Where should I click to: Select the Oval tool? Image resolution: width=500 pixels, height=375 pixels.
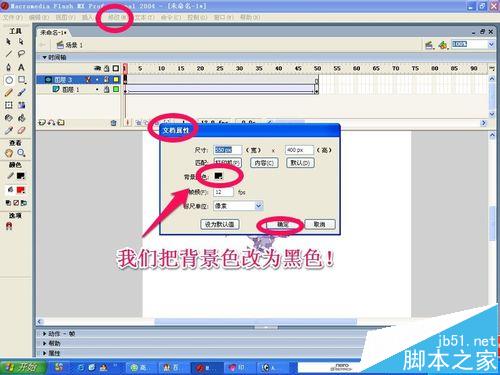pos(9,80)
